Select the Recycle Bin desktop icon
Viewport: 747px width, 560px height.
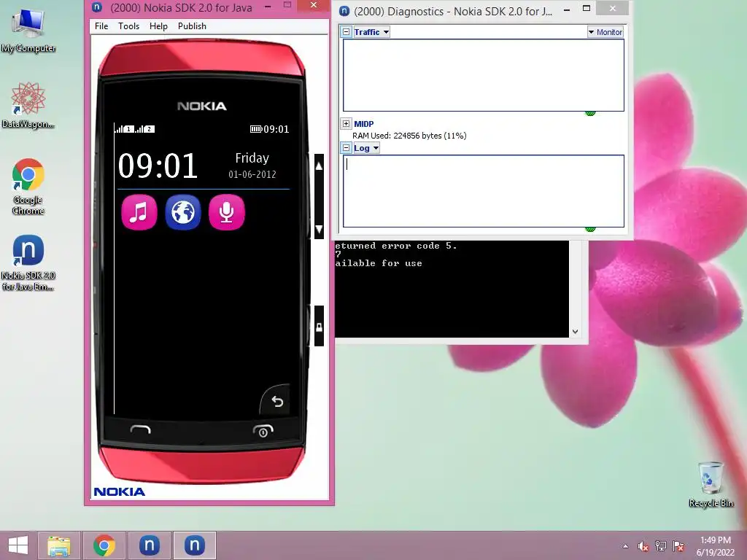point(711,484)
